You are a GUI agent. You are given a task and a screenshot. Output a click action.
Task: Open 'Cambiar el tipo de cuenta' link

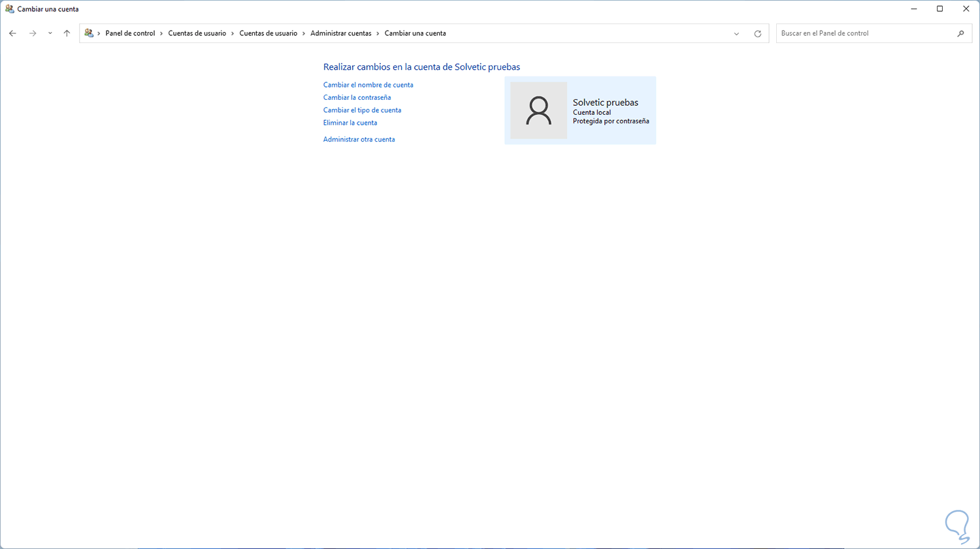tap(362, 110)
